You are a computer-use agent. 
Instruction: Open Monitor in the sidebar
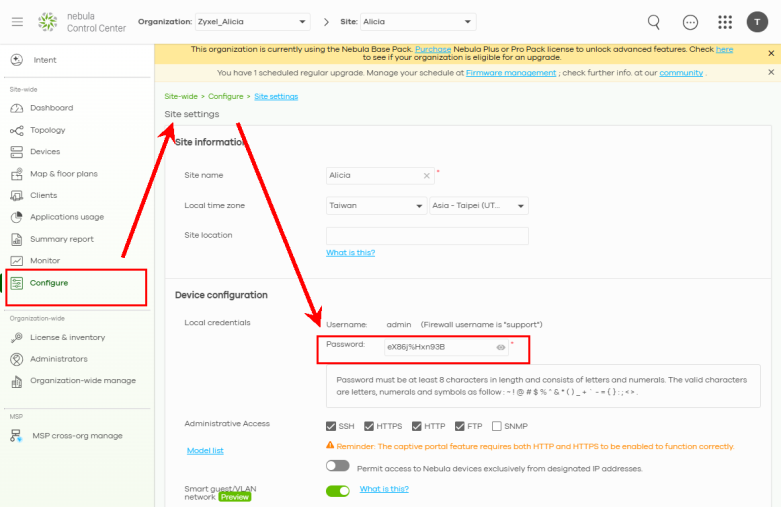point(45,260)
